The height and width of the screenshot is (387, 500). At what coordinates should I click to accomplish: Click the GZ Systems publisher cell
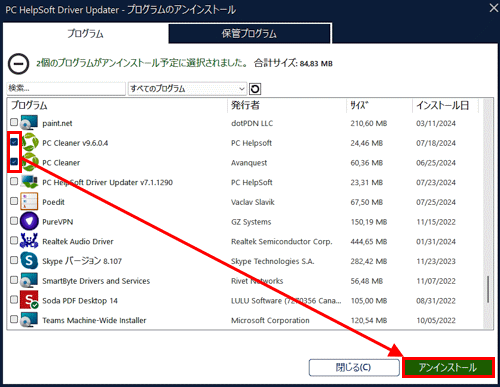click(x=251, y=222)
